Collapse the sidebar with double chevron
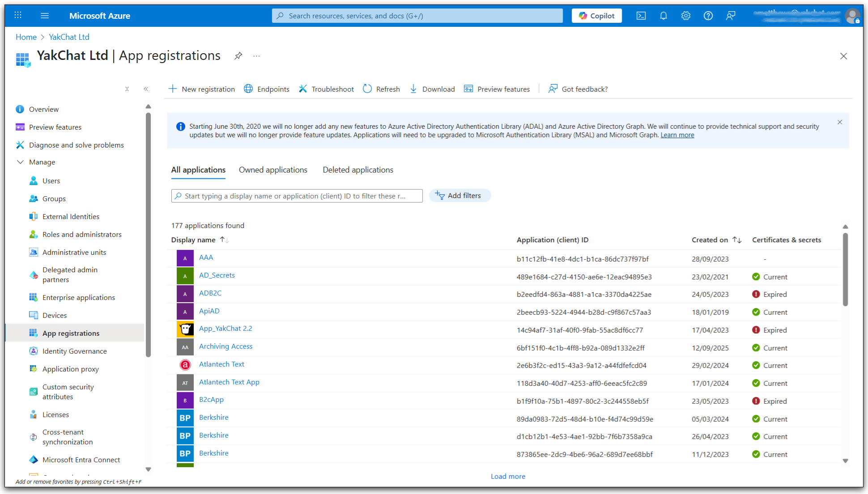Screen dimensions: 868x494 (x=146, y=89)
